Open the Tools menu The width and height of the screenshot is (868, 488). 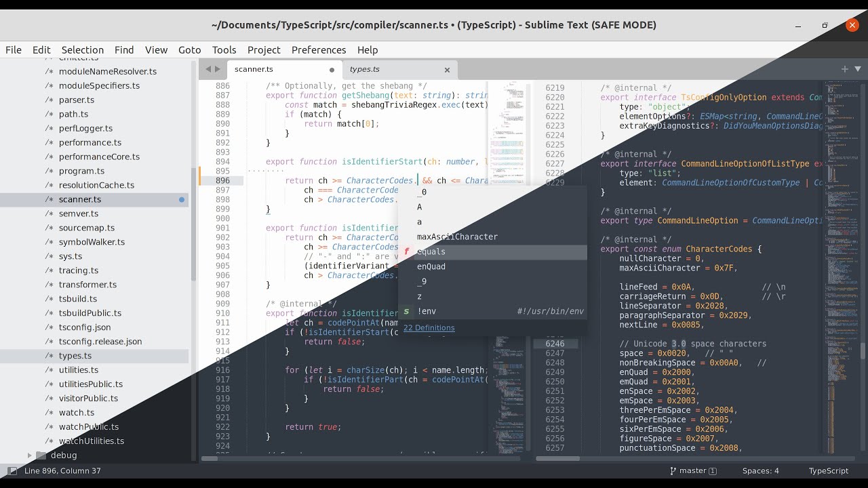click(224, 49)
